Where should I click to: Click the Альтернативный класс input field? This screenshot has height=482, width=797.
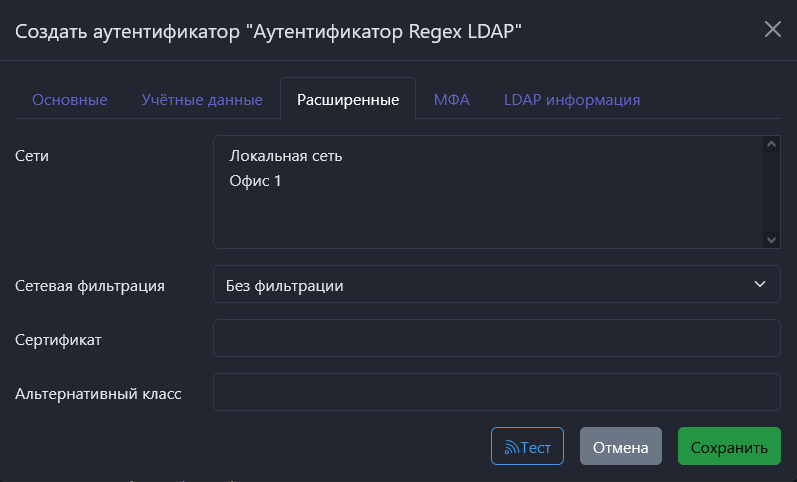(x=496, y=392)
